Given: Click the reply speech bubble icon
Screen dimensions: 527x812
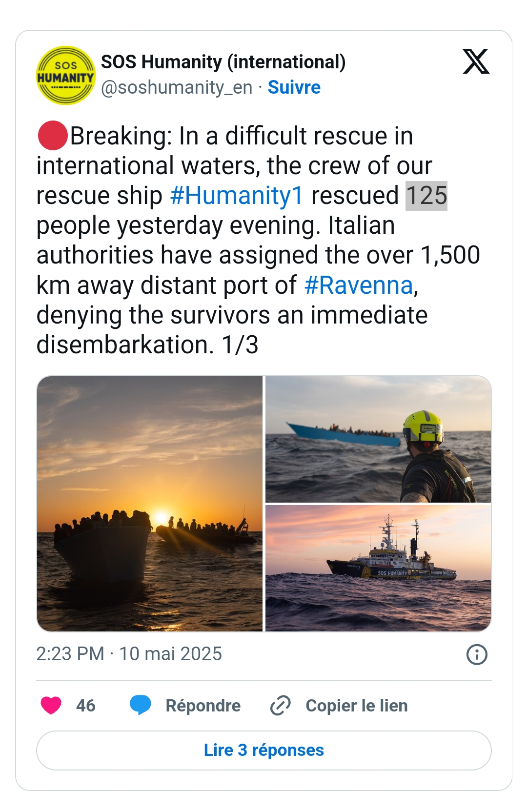Looking at the screenshot, I should tap(141, 706).
